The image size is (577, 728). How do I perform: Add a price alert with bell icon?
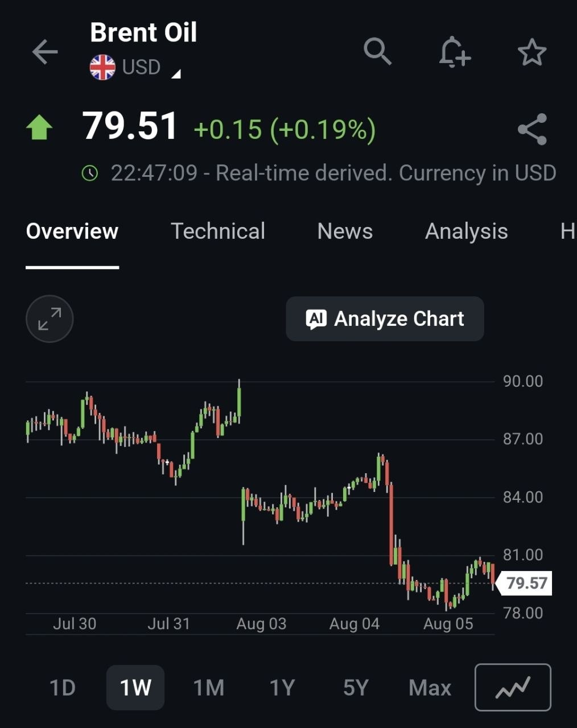(454, 52)
